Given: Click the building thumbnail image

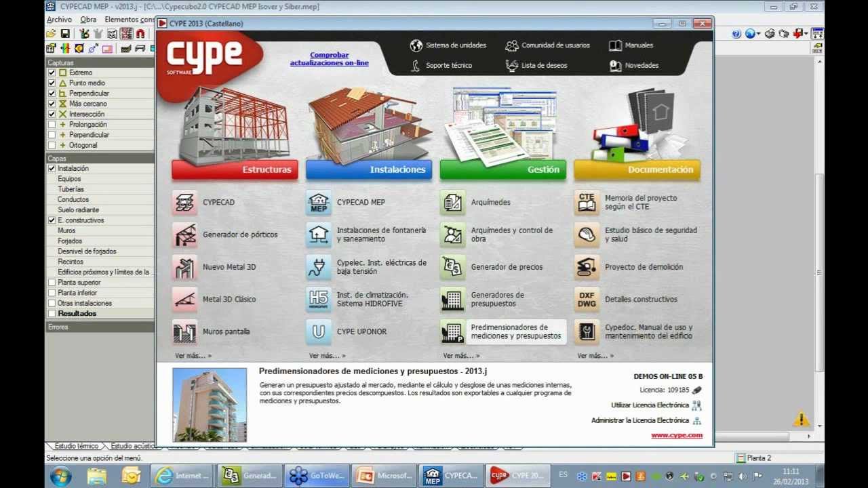Looking at the screenshot, I should (210, 405).
